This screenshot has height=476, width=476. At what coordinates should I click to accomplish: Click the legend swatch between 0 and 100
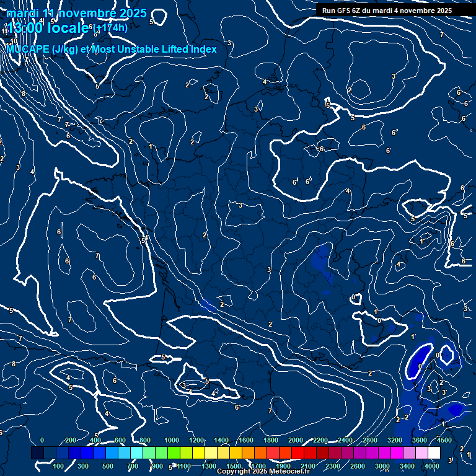tap(50, 452)
